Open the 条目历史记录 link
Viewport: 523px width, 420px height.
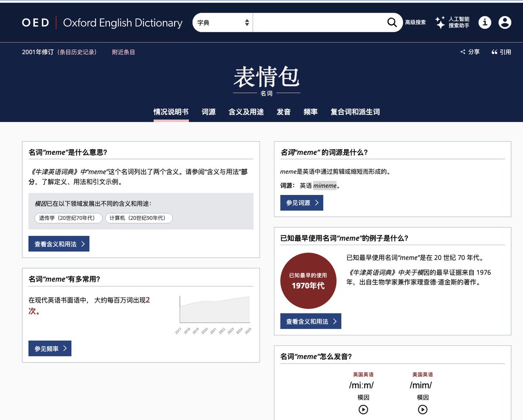(77, 52)
